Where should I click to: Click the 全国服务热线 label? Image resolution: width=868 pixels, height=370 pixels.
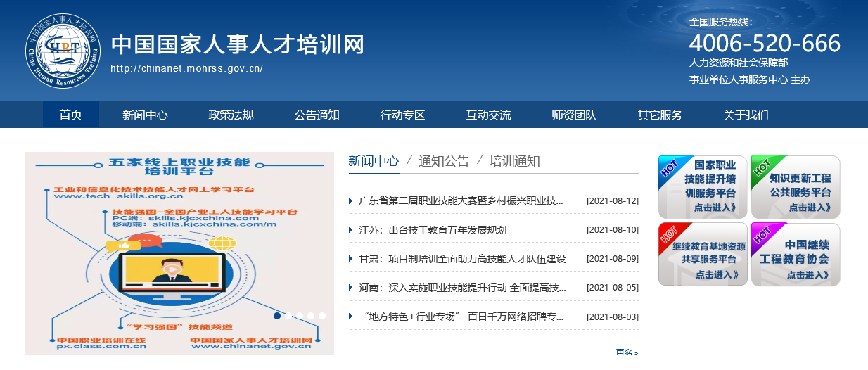(x=720, y=22)
